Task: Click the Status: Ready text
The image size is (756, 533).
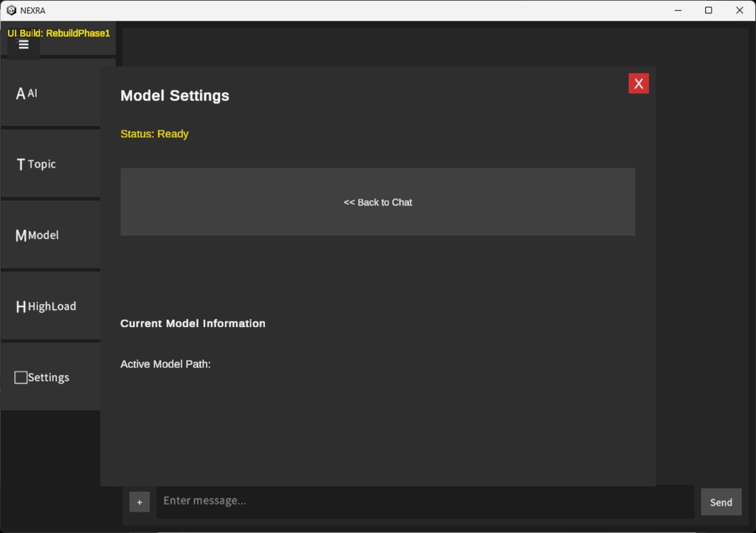Action: point(154,134)
